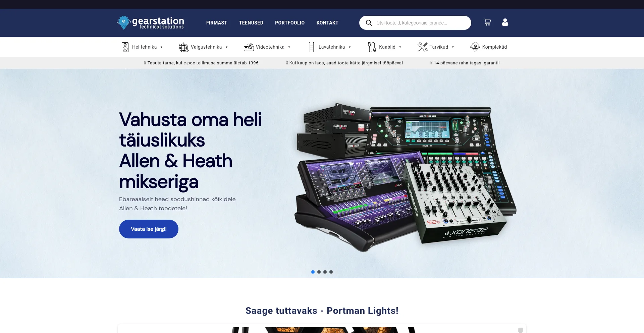Click the Kaablid cable icon
This screenshot has height=333, width=644.
tap(372, 47)
